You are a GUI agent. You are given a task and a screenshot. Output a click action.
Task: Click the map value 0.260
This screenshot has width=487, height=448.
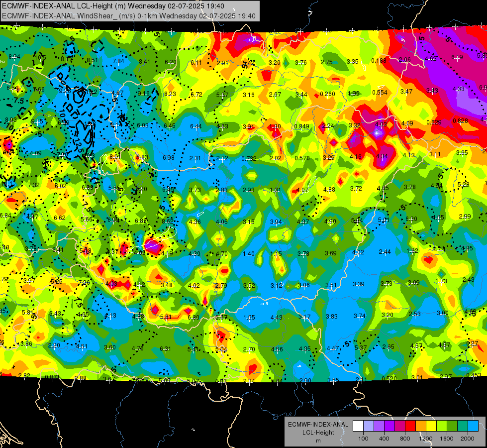point(327,94)
